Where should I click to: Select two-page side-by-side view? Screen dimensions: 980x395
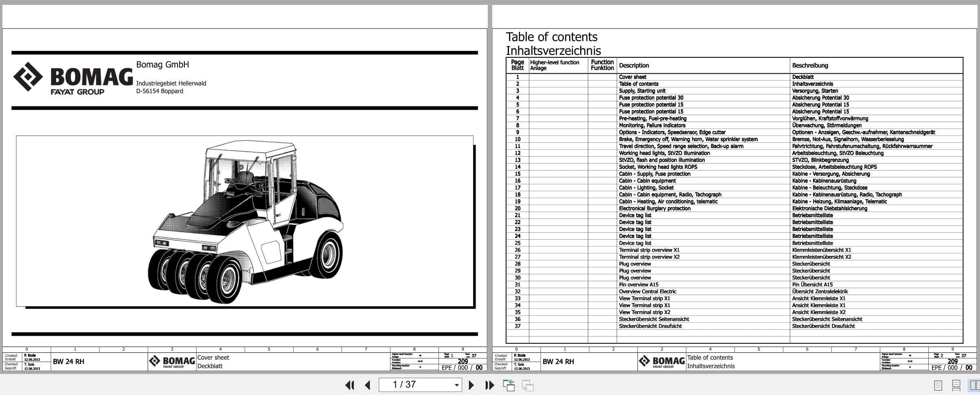pyautogui.click(x=974, y=385)
